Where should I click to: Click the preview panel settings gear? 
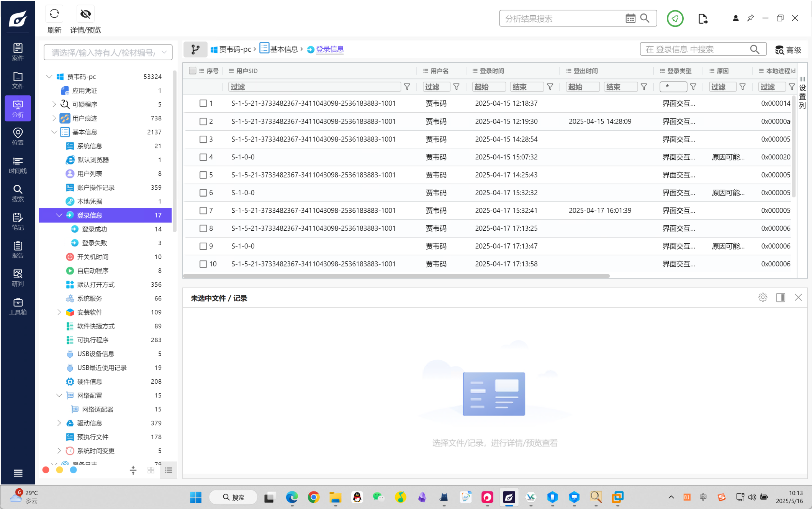coord(762,297)
